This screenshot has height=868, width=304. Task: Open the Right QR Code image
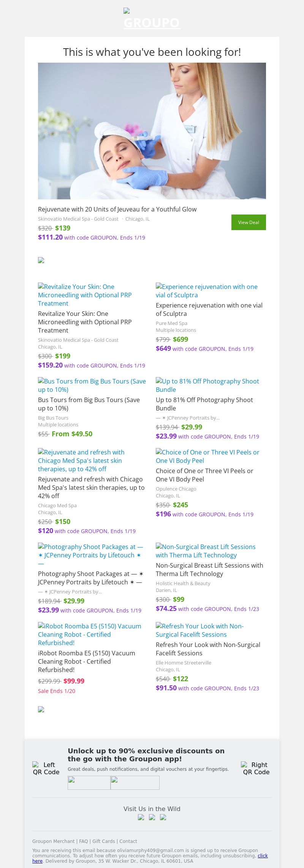click(256, 768)
